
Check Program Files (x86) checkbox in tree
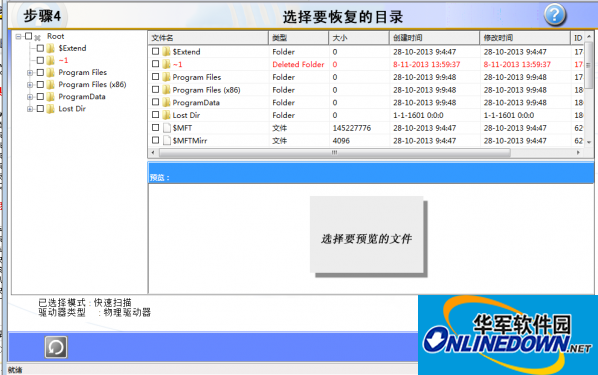[40, 84]
